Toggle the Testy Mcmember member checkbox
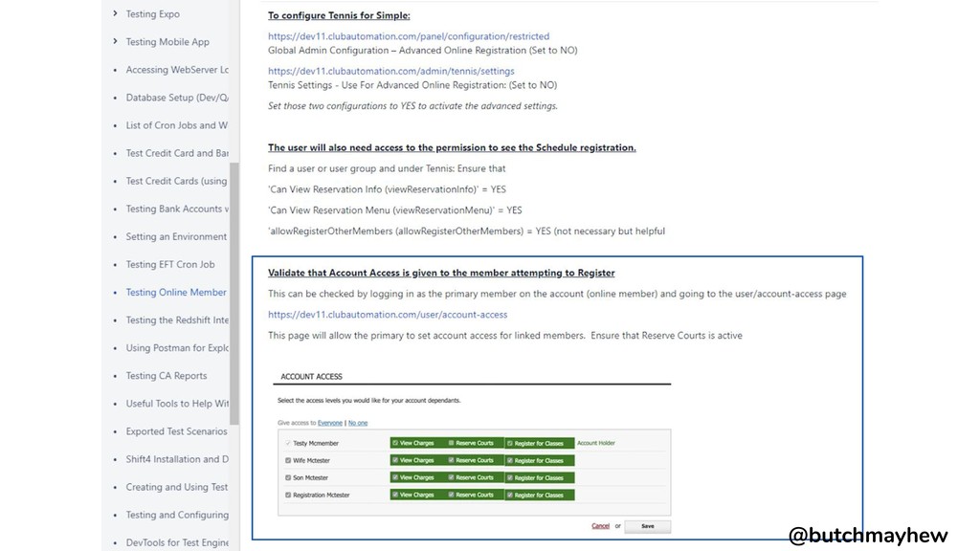 (288, 443)
